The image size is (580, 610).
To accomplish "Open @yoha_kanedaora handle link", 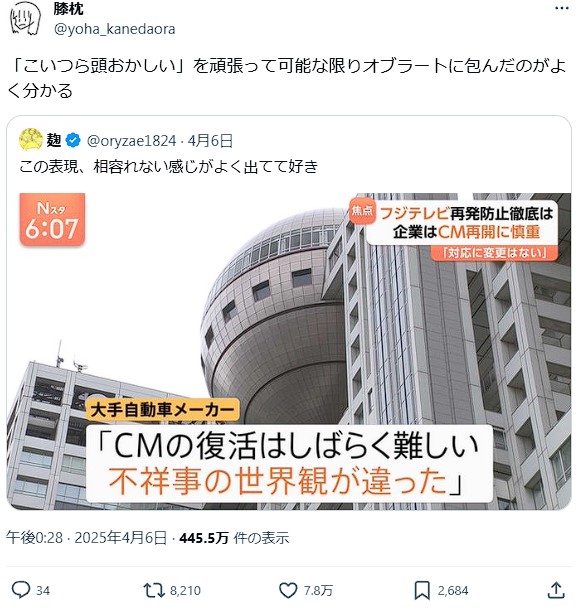I will pos(114,29).
